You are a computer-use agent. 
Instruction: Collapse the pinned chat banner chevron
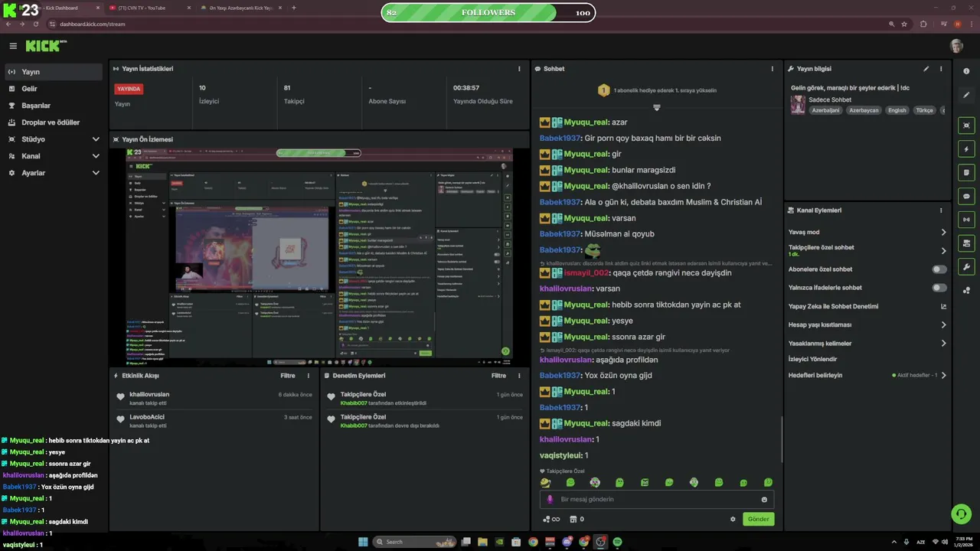coord(656,107)
